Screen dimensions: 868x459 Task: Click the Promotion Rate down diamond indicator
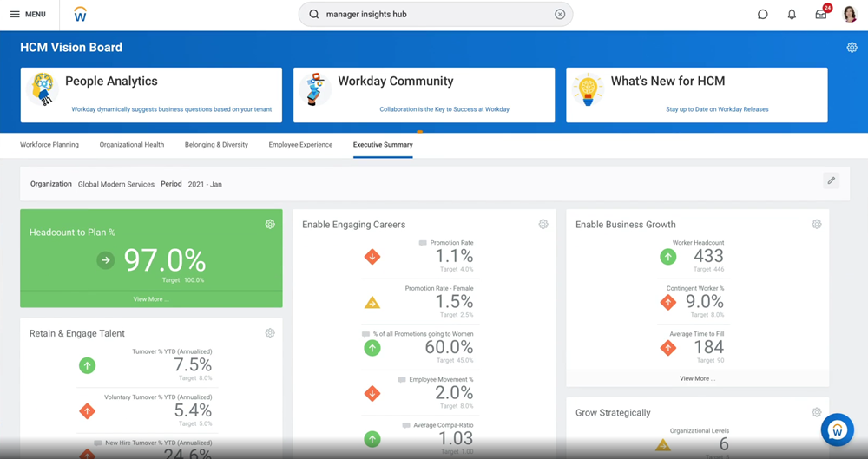(x=372, y=257)
